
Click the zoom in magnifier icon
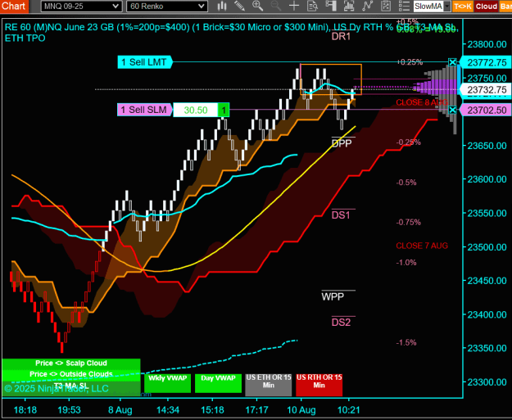(x=257, y=6)
